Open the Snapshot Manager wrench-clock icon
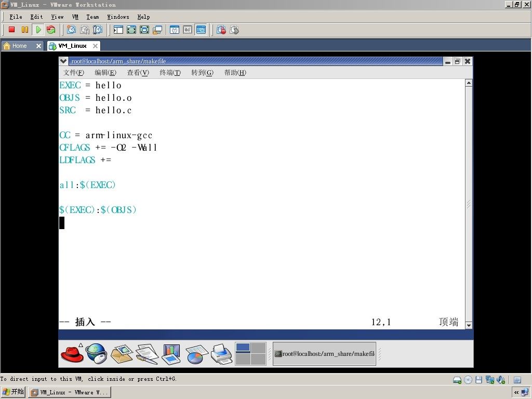Viewport: 532px width, 399px height. click(x=97, y=30)
